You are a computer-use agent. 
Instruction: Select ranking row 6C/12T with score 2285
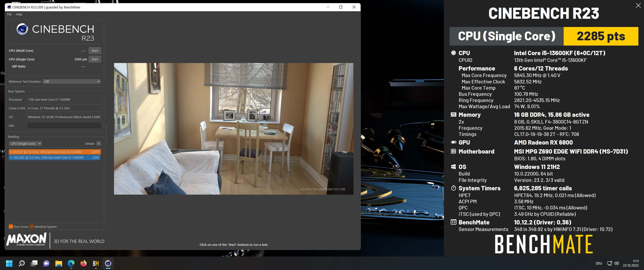coord(54,152)
